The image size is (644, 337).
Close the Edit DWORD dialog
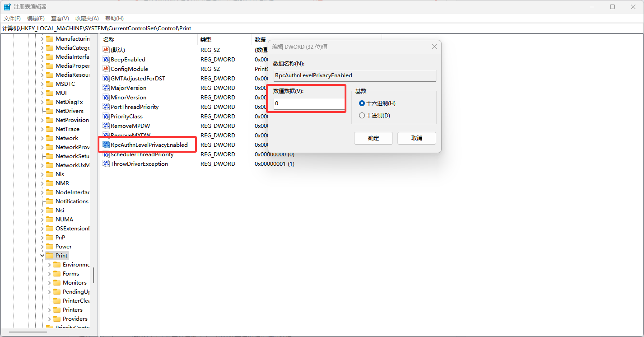click(x=434, y=47)
